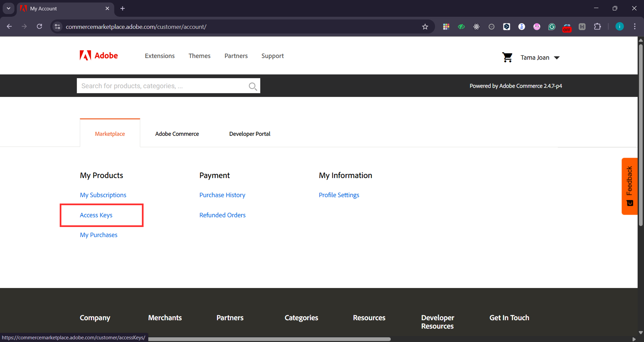Reload the page
644x342 pixels.
point(40,26)
